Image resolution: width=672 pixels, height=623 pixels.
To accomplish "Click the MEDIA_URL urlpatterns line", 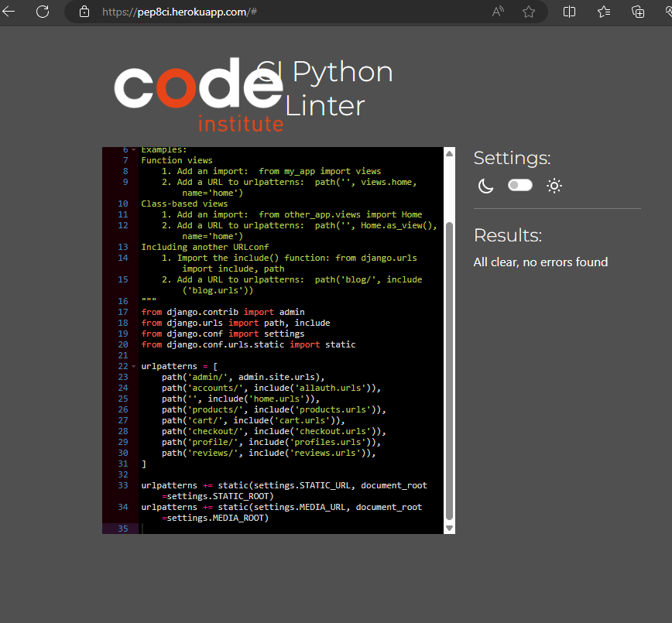I will [x=282, y=512].
